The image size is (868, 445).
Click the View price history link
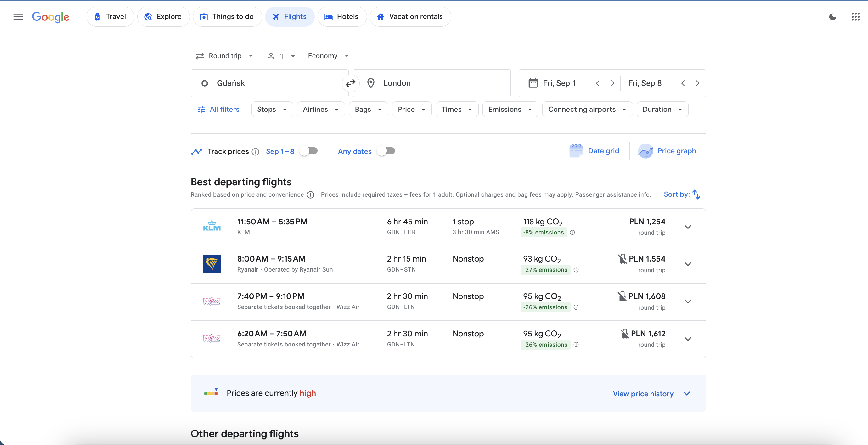click(643, 393)
